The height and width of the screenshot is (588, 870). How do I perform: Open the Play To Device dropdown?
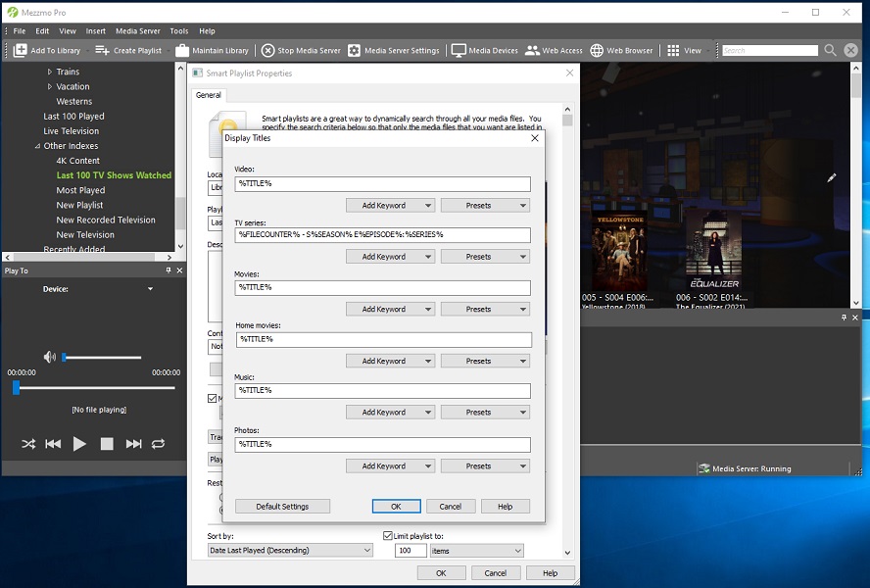click(150, 289)
